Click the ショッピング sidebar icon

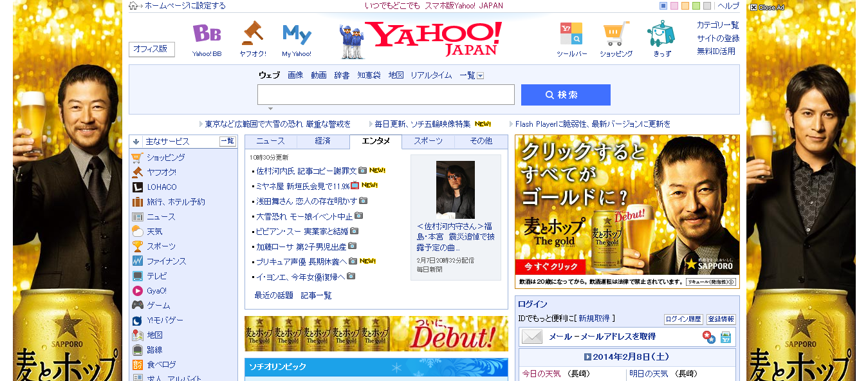[x=137, y=158]
